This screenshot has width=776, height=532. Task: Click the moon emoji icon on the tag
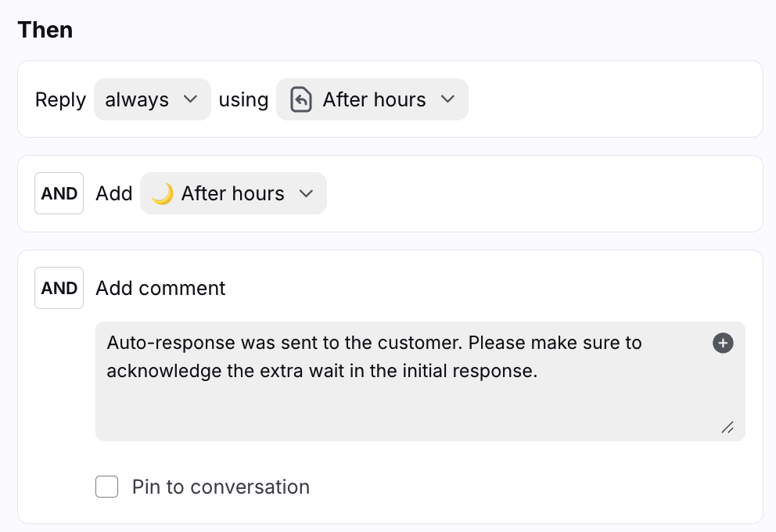tap(162, 194)
